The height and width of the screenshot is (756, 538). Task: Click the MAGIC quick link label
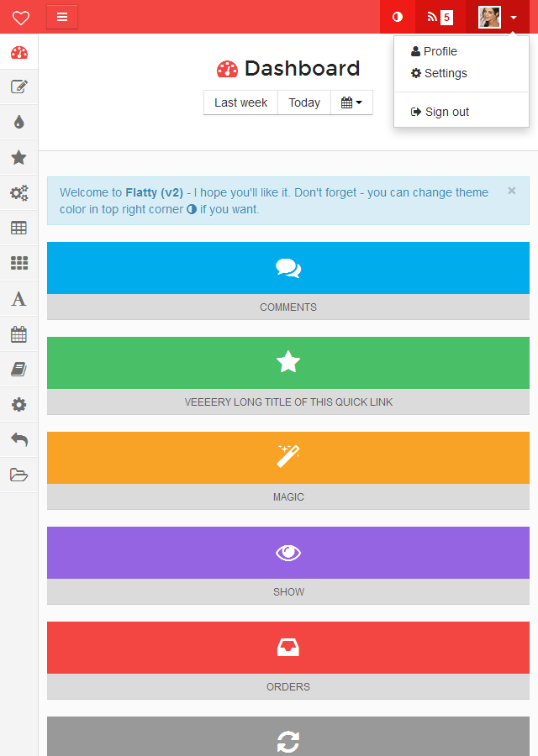point(288,497)
